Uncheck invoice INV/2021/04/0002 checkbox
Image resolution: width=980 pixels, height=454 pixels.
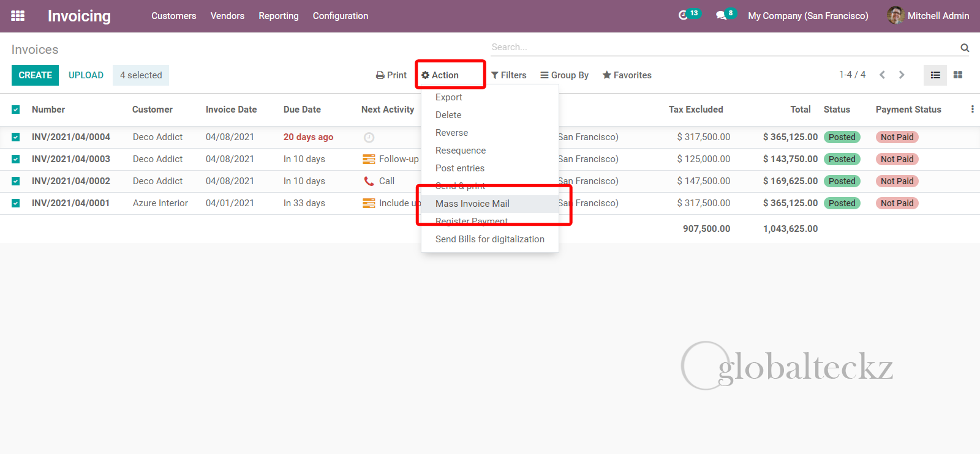click(16, 181)
